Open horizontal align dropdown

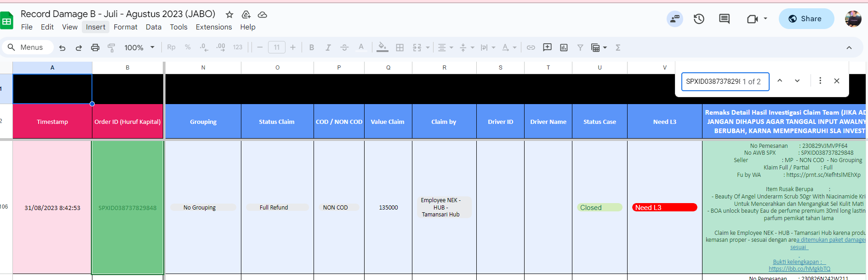445,47
